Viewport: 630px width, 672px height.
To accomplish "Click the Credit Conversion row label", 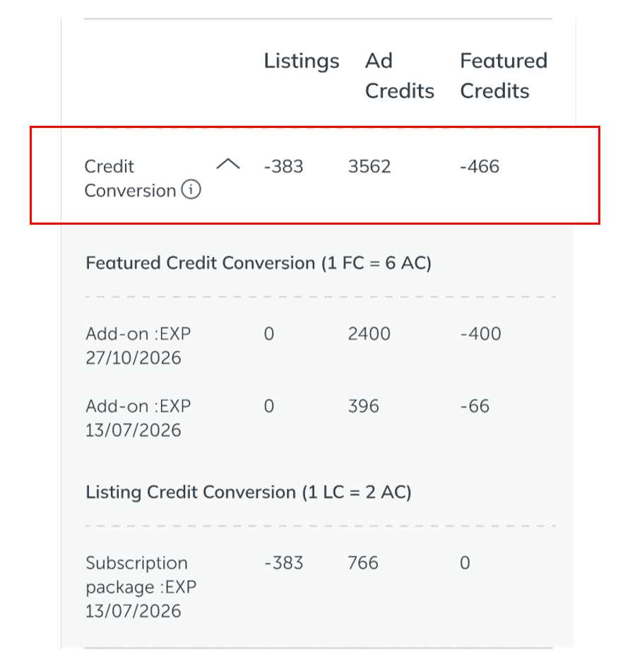I will 130,179.
